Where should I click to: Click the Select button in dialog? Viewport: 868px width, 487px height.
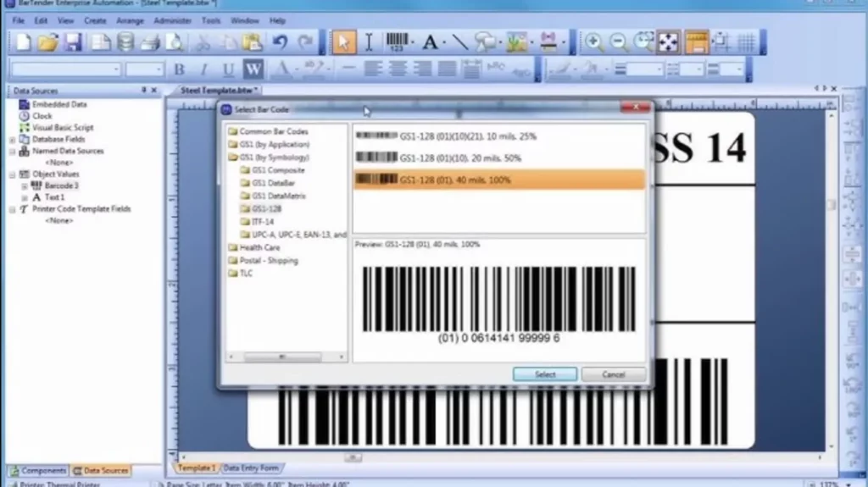(x=545, y=374)
